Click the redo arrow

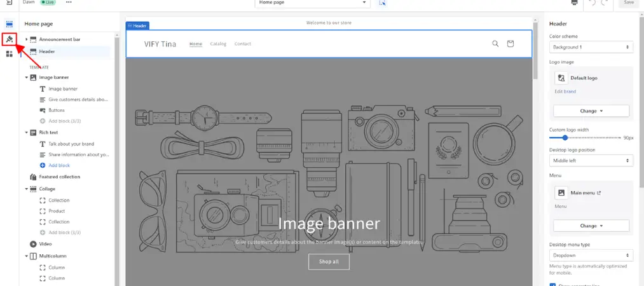(604, 3)
